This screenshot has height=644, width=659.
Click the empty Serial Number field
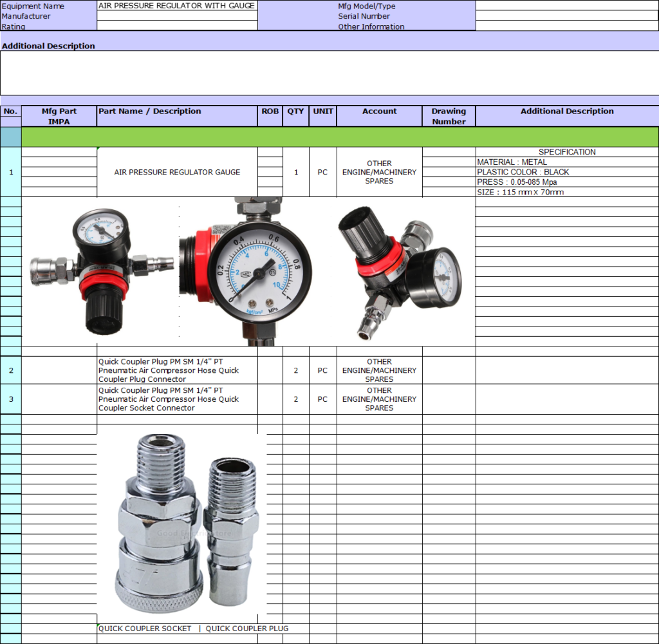[x=566, y=16]
